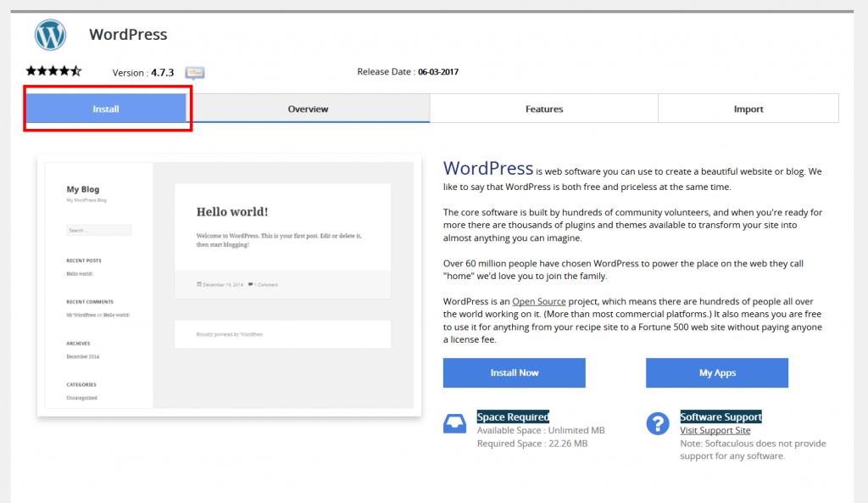Follow the Open Source link

click(x=538, y=301)
